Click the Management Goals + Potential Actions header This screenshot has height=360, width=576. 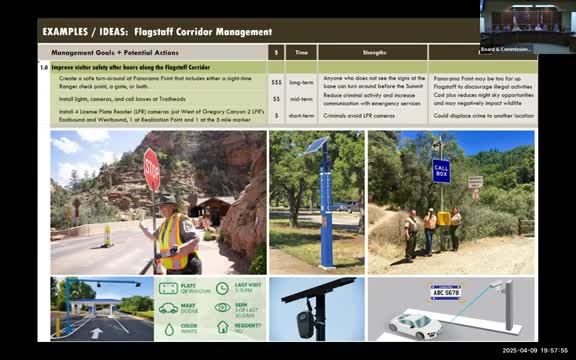click(115, 53)
